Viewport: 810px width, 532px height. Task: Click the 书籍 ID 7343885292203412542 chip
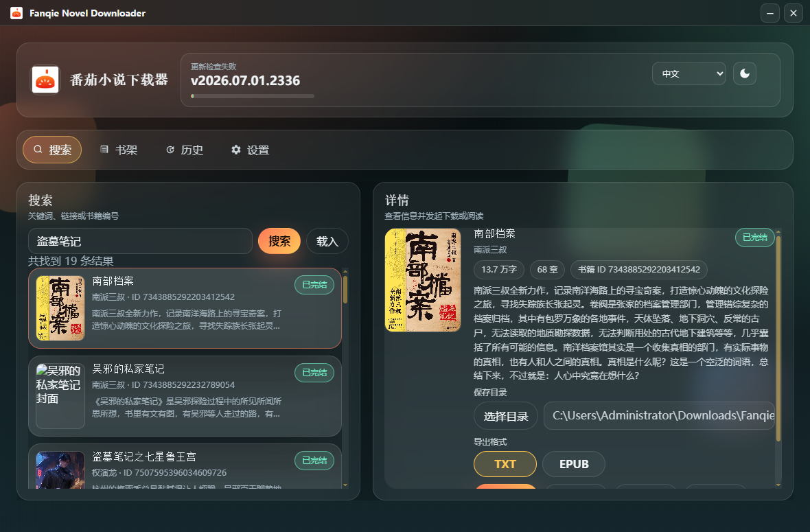pyautogui.click(x=639, y=270)
